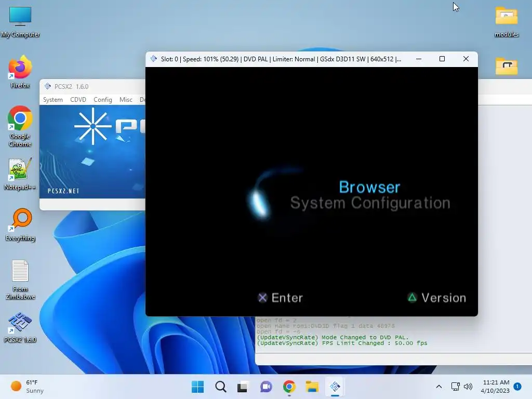Open Config menu in PCSX2

tap(103, 99)
